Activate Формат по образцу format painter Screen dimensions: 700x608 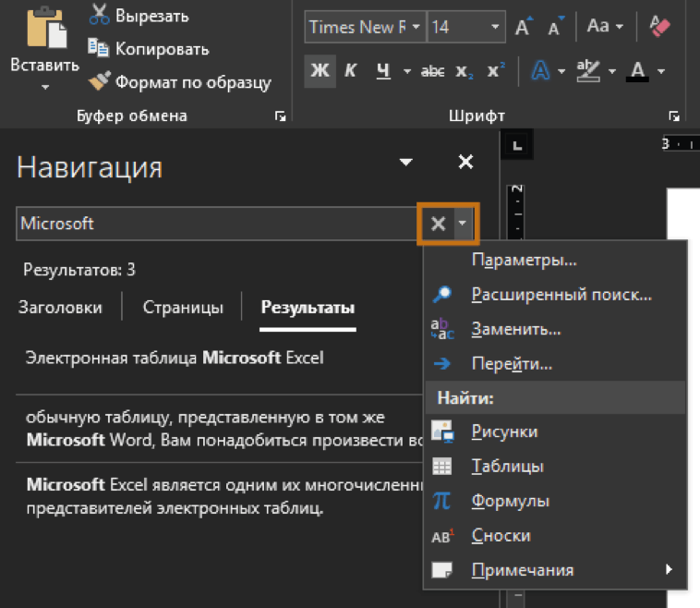tap(180, 81)
